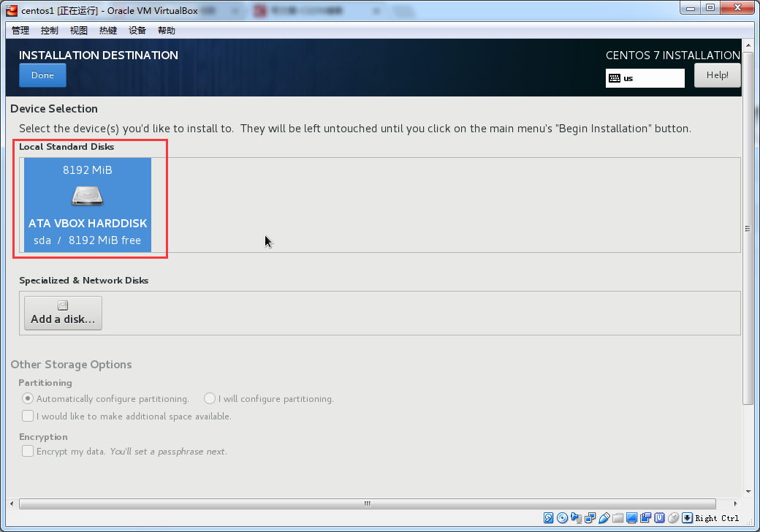Click the Add a disk... button
This screenshot has width=760, height=532.
[63, 313]
